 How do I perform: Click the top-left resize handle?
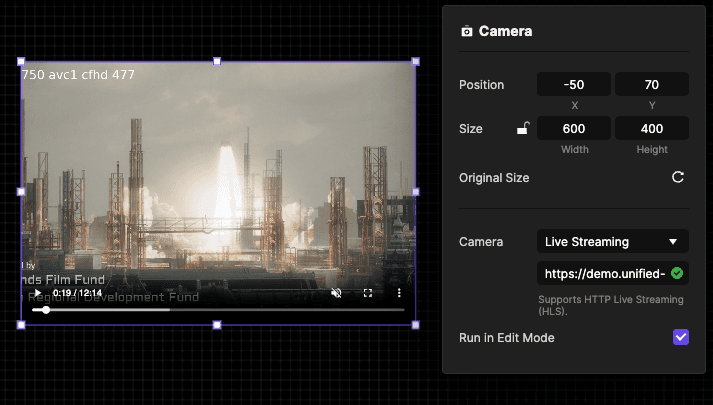21,61
